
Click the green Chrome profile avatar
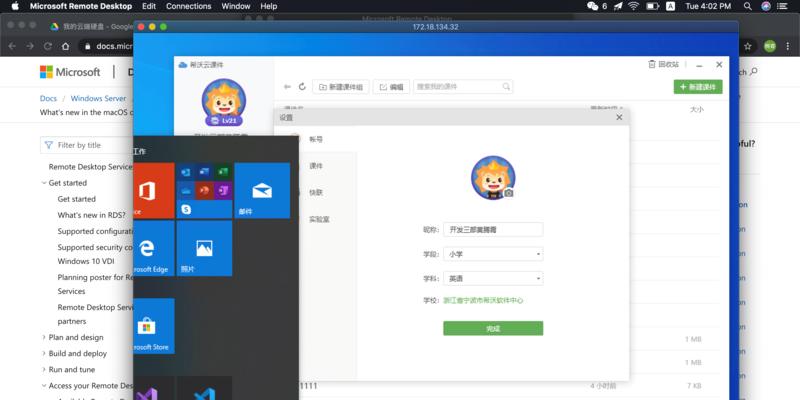(770, 46)
